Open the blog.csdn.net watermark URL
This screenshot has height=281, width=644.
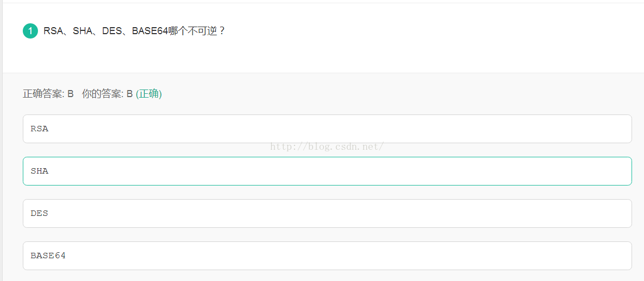327,146
